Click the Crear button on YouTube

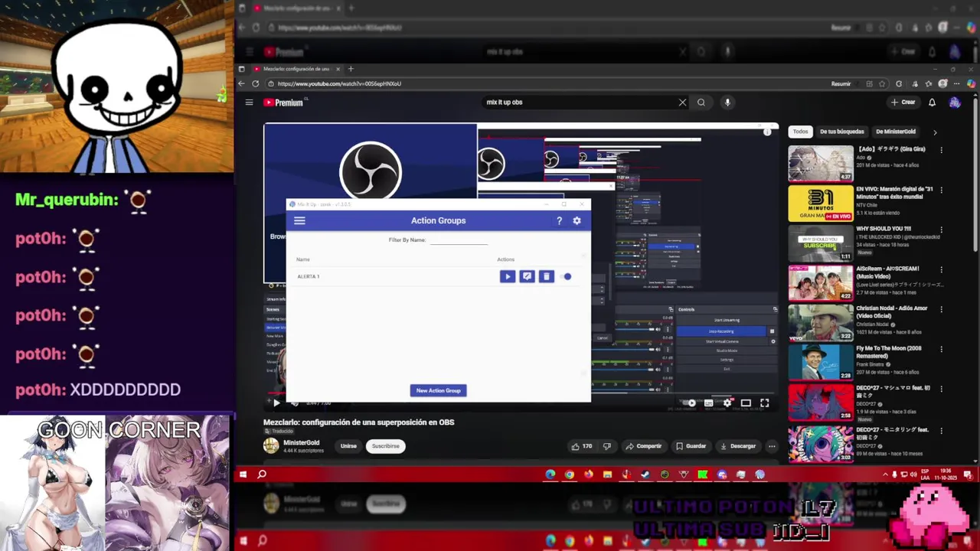coord(903,102)
